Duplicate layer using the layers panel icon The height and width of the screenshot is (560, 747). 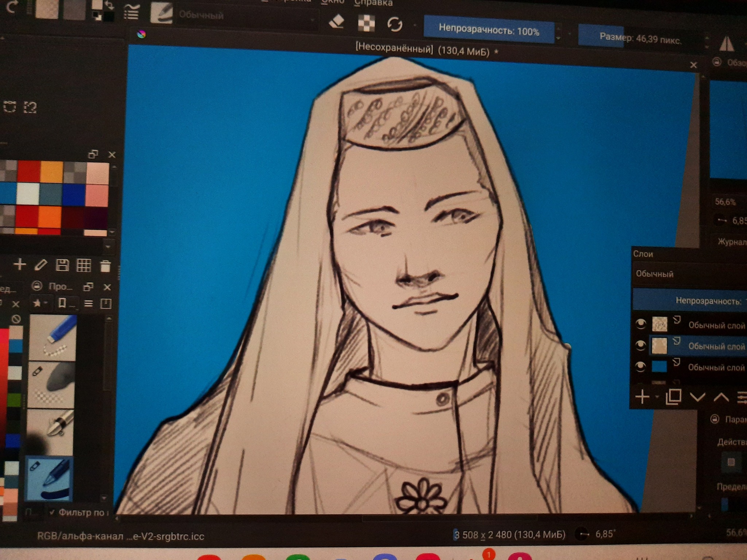(673, 397)
